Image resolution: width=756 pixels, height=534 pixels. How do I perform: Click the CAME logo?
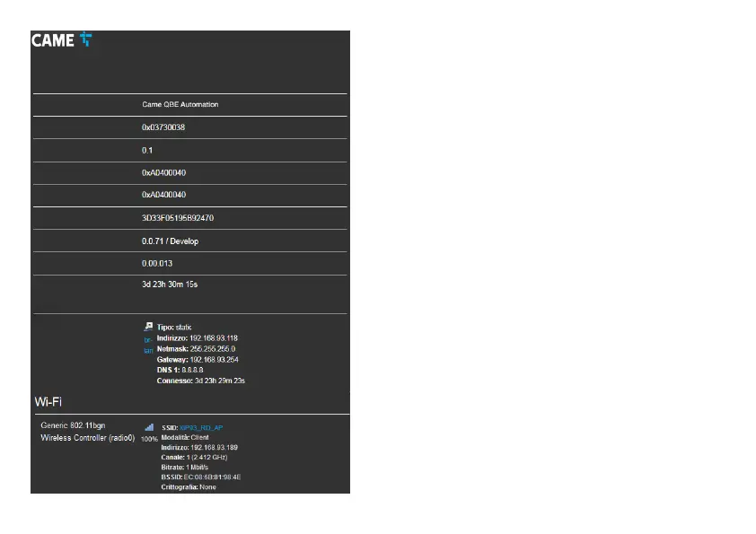61,40
